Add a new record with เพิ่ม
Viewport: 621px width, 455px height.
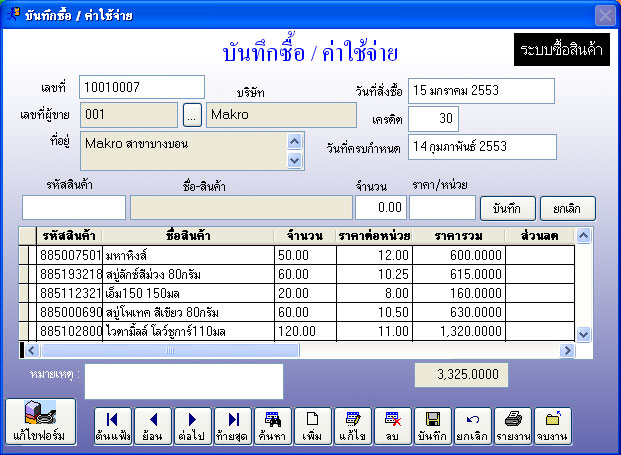tap(313, 426)
